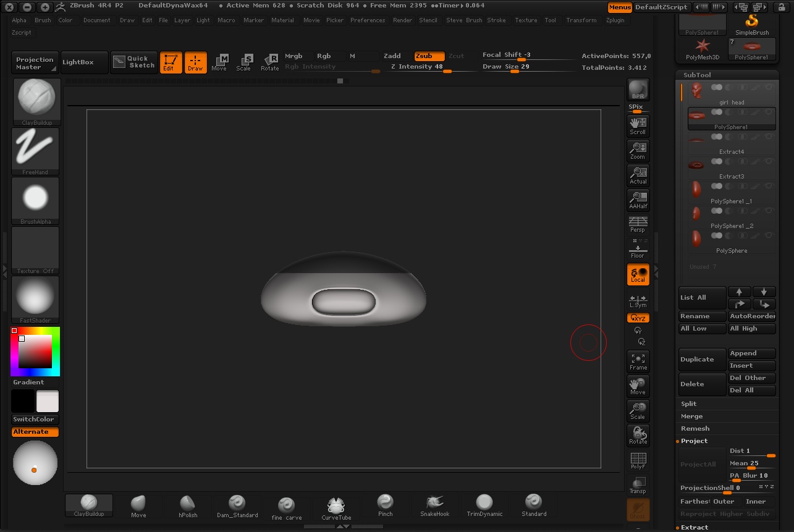794x532 pixels.
Task: Click the black secondary color swatch
Action: point(23,401)
